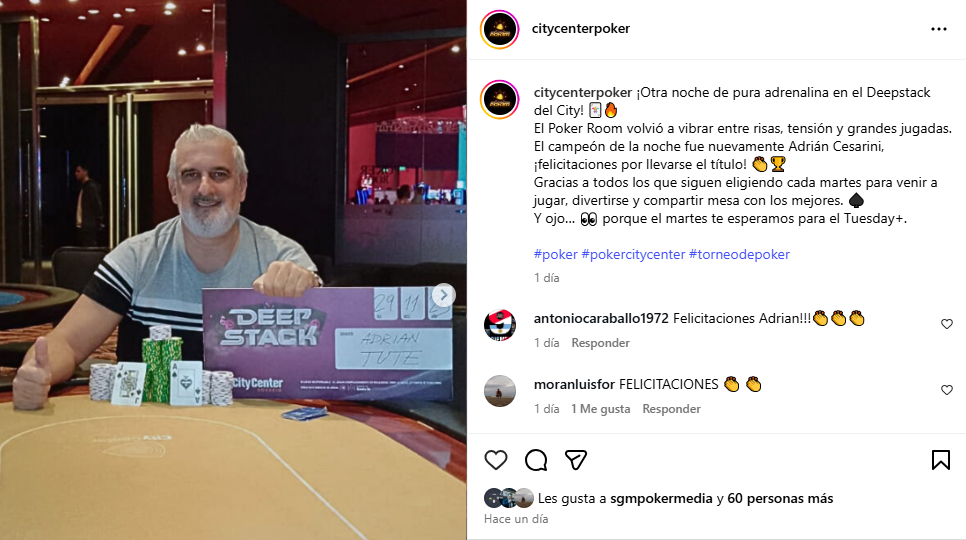This screenshot has width=966, height=540.
Task: Open antoniocaraballo1972 profile picture
Action: (x=500, y=324)
